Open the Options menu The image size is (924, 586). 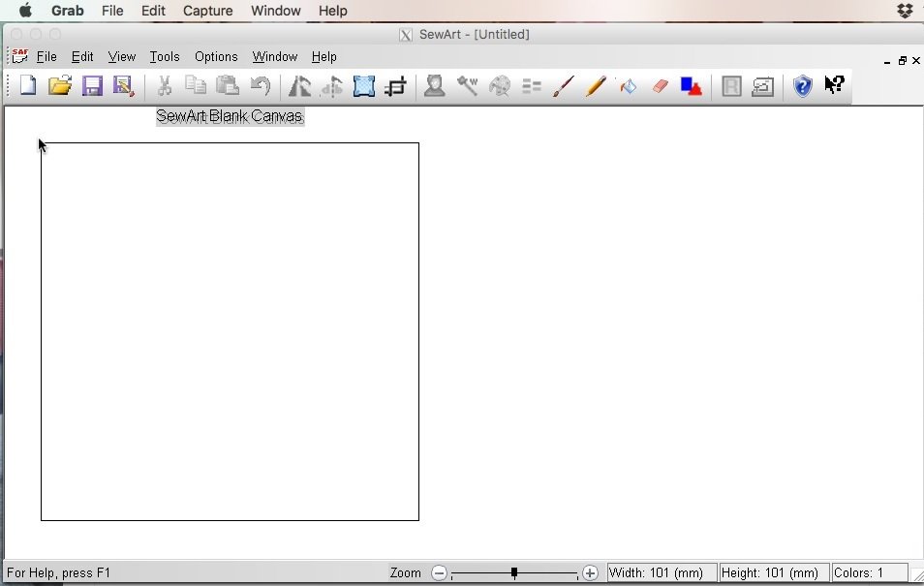(x=216, y=57)
